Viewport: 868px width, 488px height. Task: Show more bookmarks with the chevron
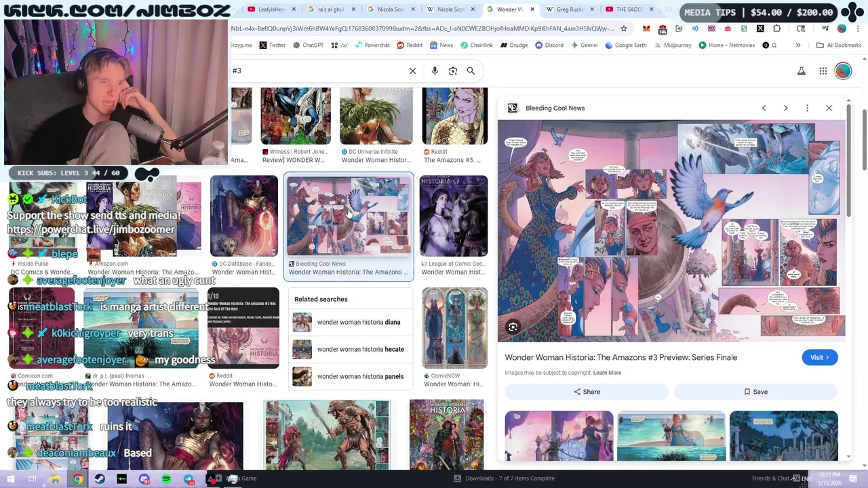(x=798, y=45)
